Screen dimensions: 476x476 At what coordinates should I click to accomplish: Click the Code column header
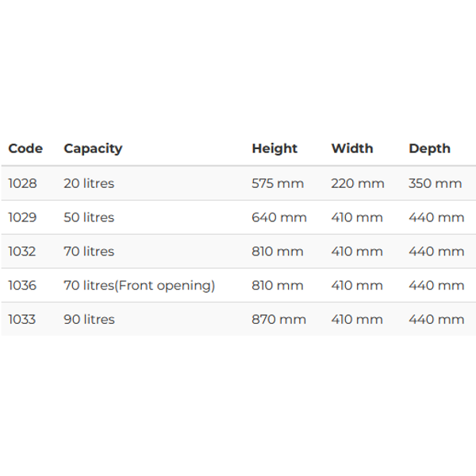click(x=25, y=148)
